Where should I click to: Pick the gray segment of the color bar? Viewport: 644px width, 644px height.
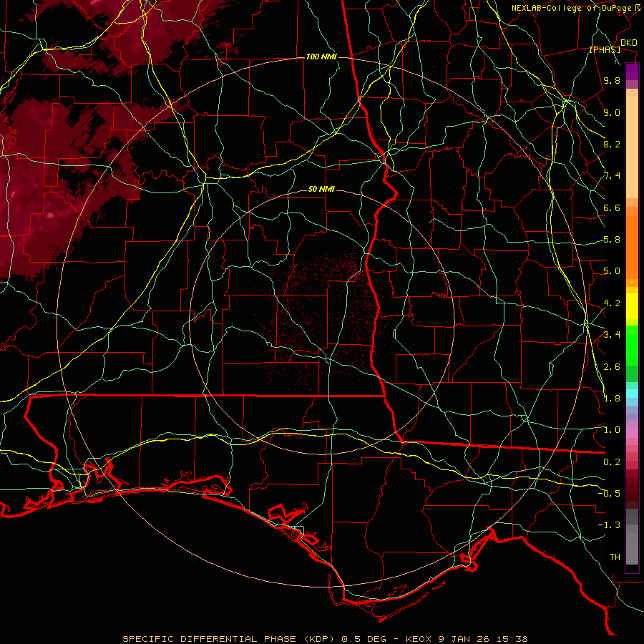pyautogui.click(x=632, y=545)
